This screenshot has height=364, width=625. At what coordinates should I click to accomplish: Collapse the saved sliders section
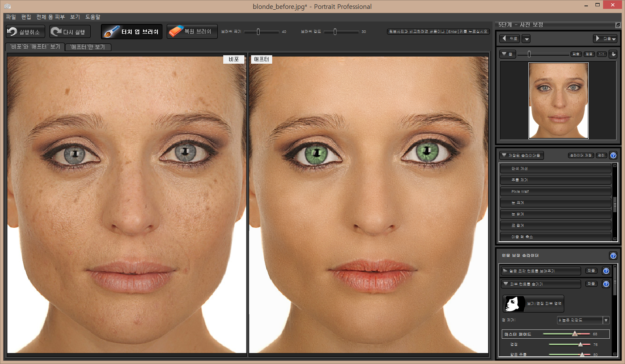point(522,155)
